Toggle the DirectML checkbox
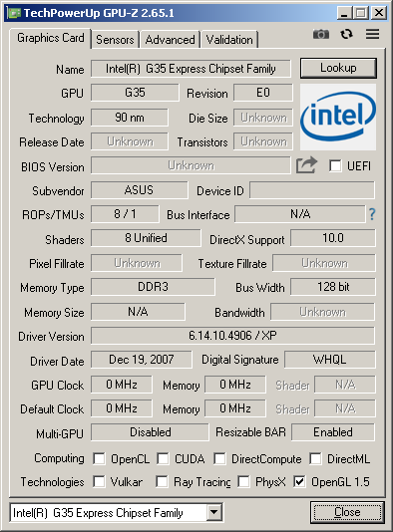 coord(315,458)
